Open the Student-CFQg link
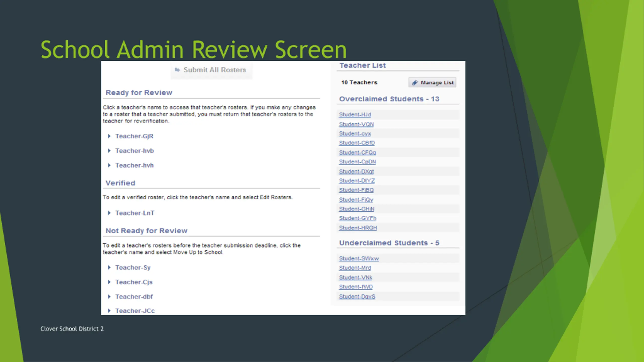Image resolution: width=644 pixels, height=362 pixels. pos(357,152)
